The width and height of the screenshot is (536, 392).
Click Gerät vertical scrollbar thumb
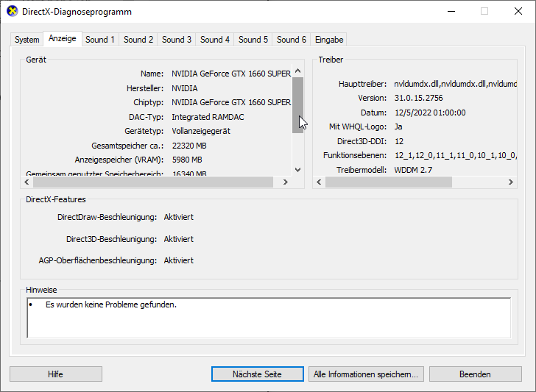tap(297, 105)
